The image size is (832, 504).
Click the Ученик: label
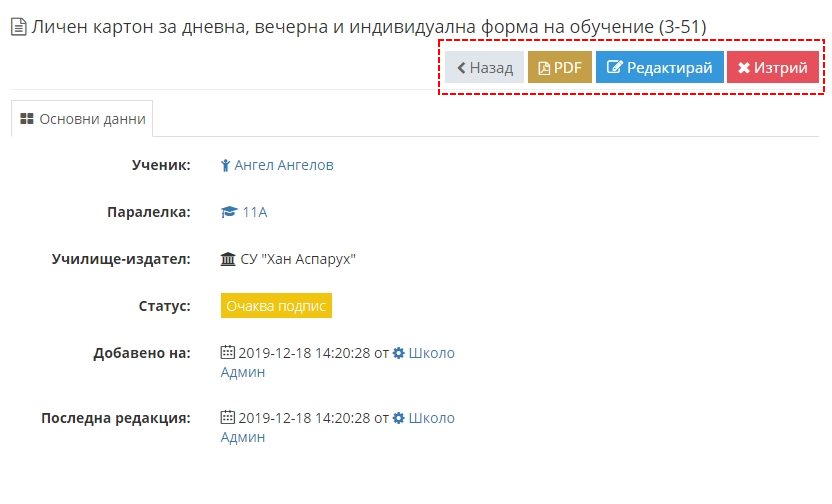click(161, 165)
